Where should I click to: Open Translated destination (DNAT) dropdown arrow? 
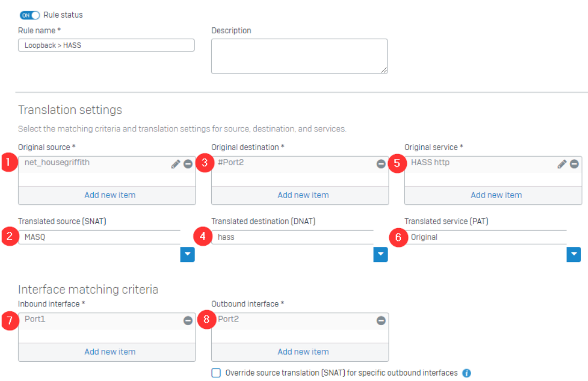click(380, 254)
